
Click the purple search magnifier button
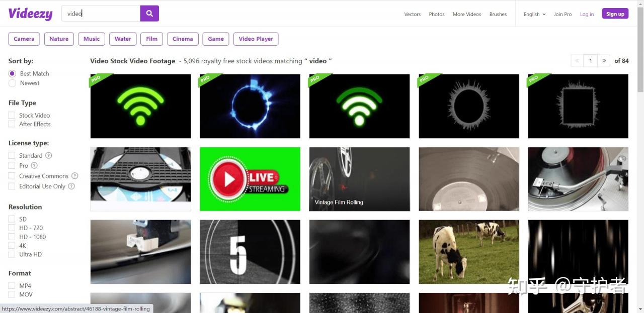(x=149, y=14)
